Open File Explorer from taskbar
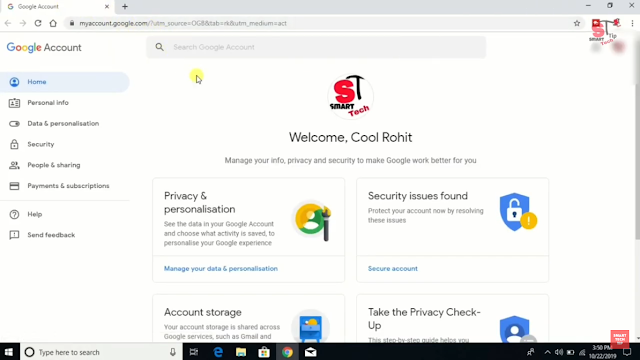Image resolution: width=640 pixels, height=360 pixels. 241,352
